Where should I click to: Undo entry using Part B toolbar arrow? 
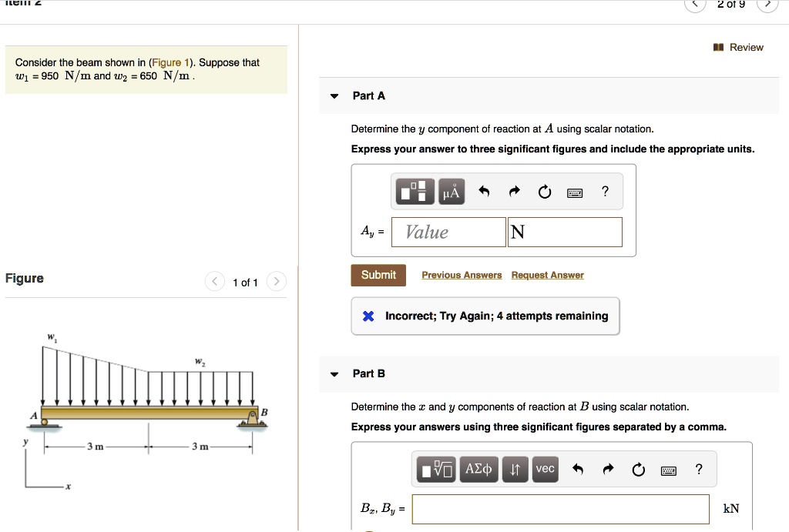click(578, 469)
